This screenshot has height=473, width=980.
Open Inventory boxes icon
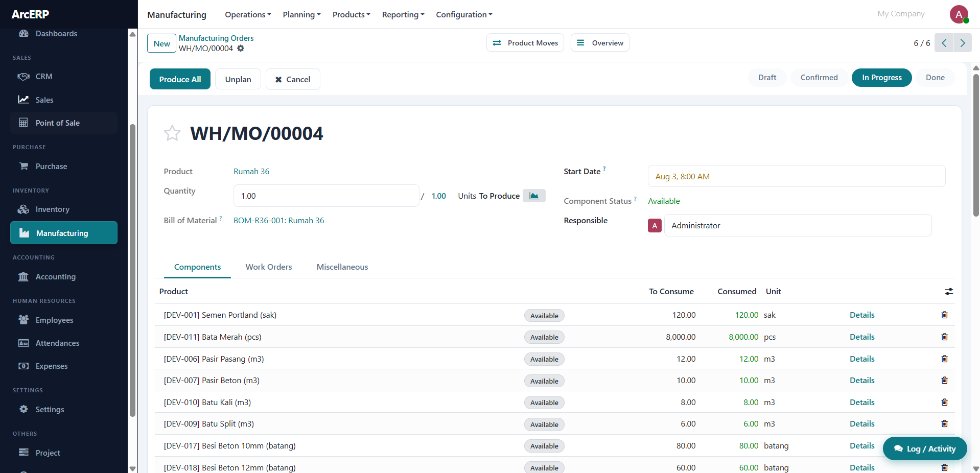(x=24, y=209)
